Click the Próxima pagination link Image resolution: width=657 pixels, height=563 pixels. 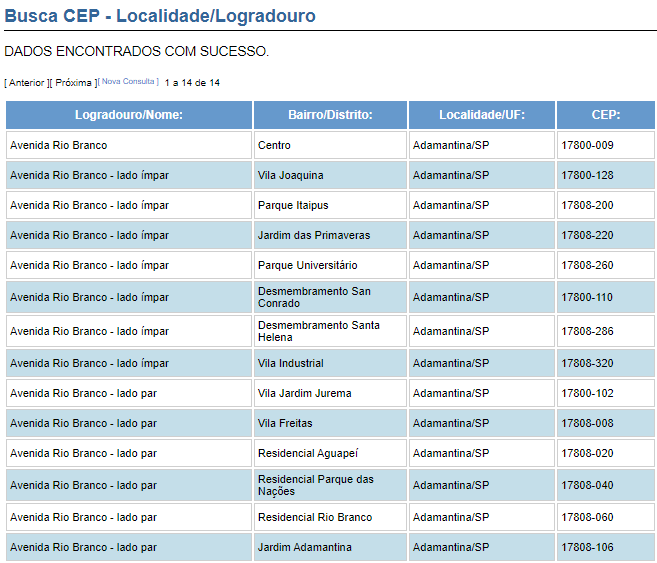pyautogui.click(x=73, y=83)
